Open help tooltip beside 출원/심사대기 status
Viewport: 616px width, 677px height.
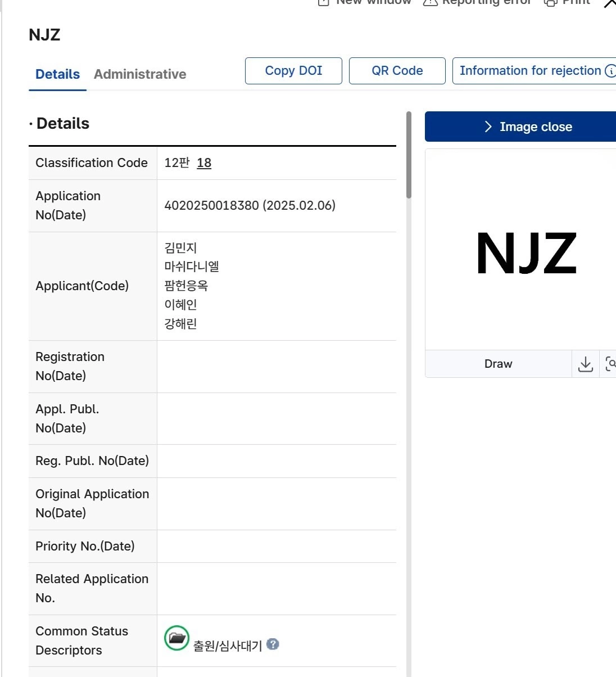coord(273,644)
